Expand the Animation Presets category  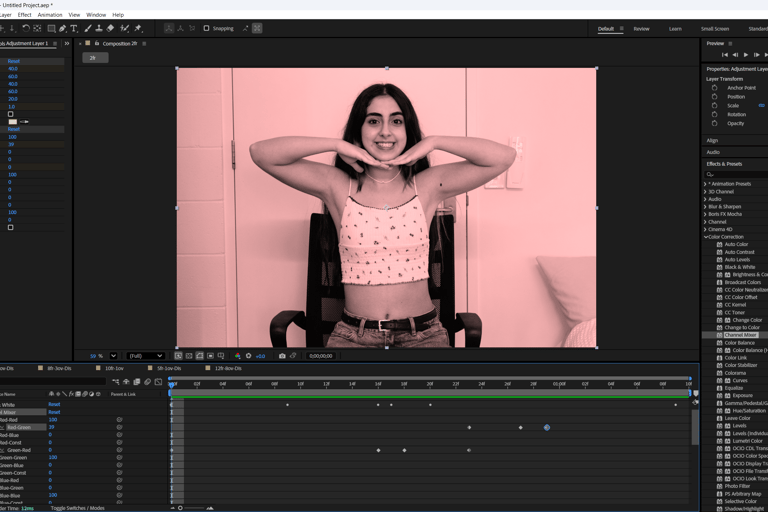point(705,184)
